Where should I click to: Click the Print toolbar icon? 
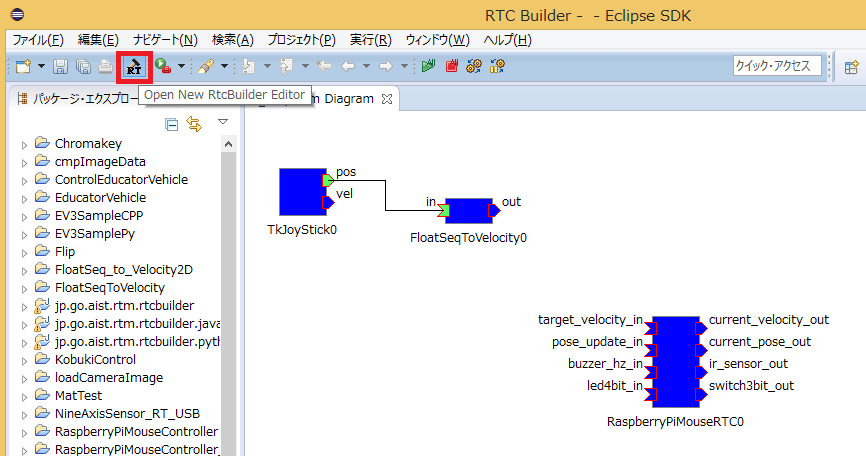[106, 67]
